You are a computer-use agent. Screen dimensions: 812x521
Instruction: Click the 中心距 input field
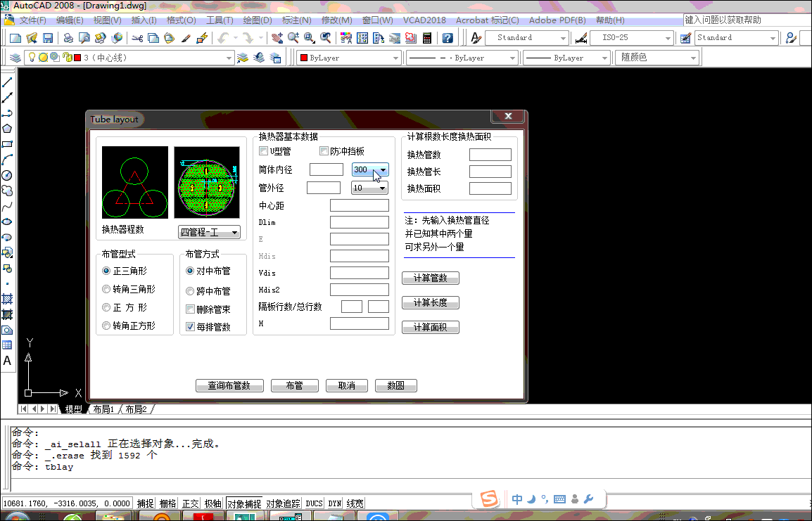359,205
